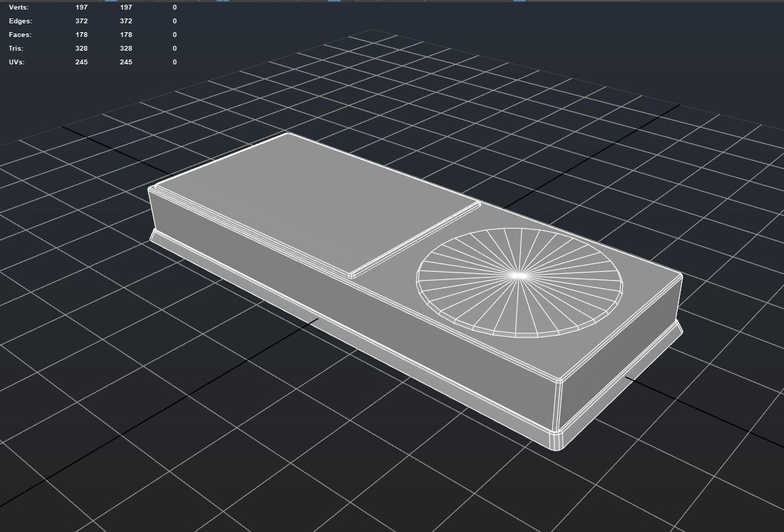Click the 0 value in the Verts row
This screenshot has height=532, width=784.
click(175, 8)
